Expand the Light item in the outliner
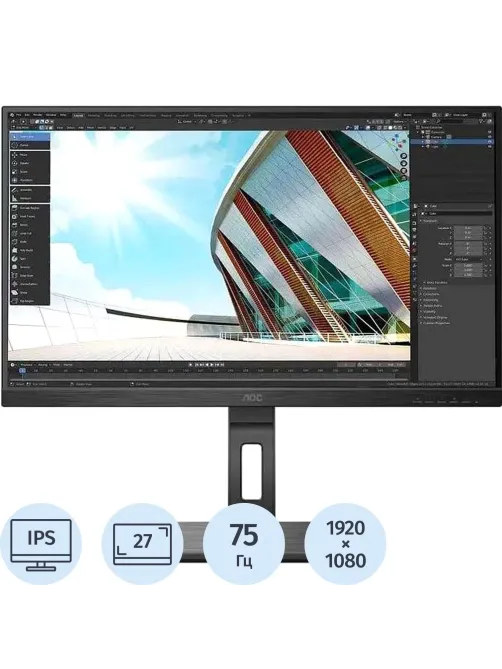 tap(423, 146)
